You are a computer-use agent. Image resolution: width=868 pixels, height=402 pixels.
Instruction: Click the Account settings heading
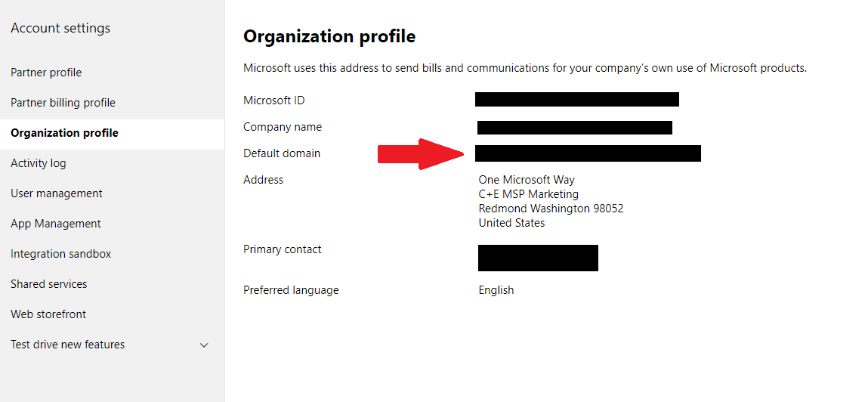tap(60, 28)
